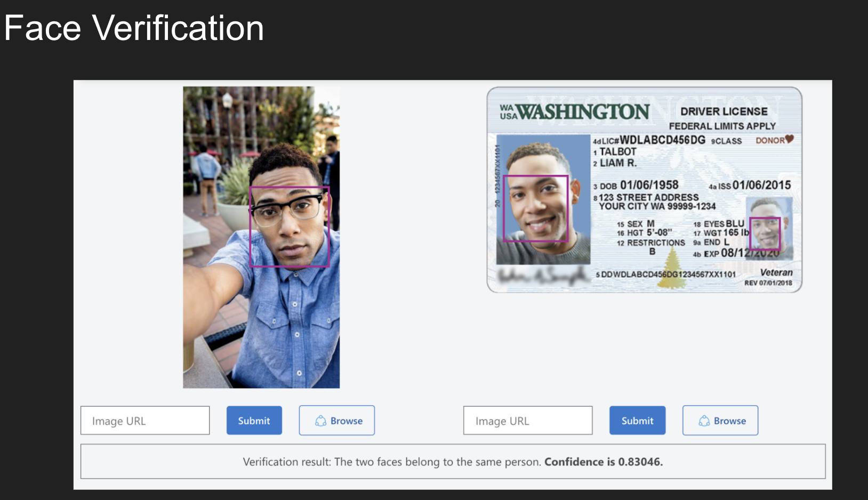
Task: Click the Confidence is 0.83046 text
Action: [x=604, y=462]
